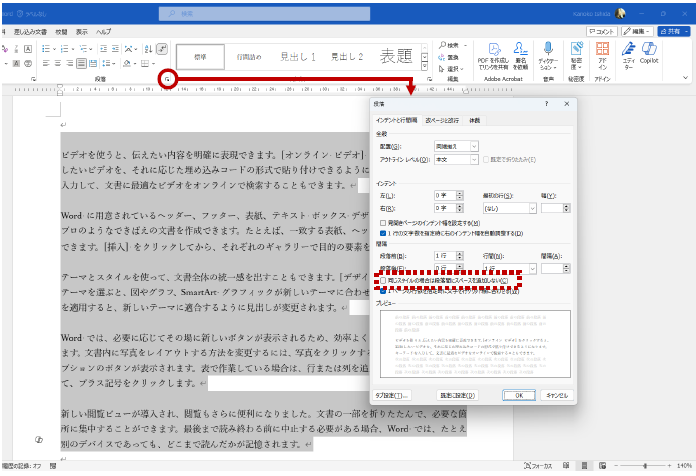Click the Add-ins icon
This screenshot has height=476, width=696.
(602, 50)
